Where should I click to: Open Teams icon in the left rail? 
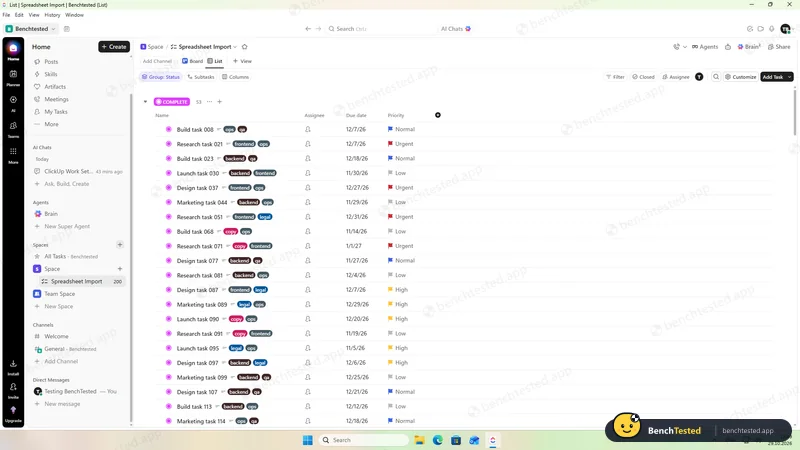[x=13, y=129]
